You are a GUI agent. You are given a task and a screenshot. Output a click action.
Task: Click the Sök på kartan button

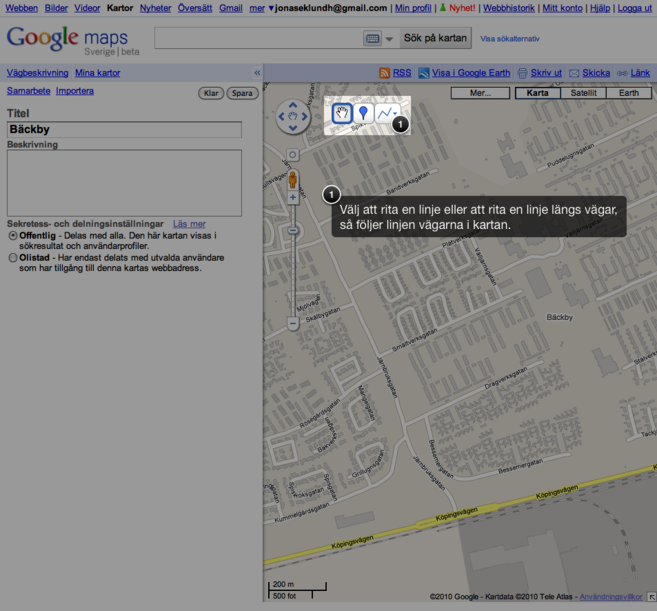pyautogui.click(x=435, y=39)
